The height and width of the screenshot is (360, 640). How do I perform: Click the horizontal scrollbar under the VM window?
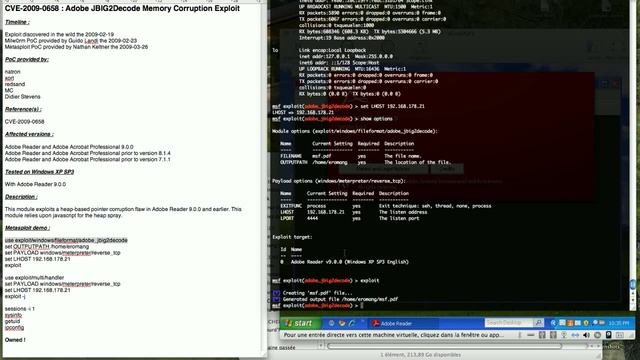[444, 346]
